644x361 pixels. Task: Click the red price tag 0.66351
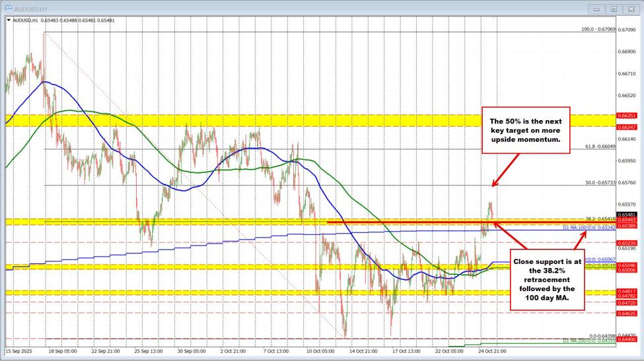click(x=627, y=115)
